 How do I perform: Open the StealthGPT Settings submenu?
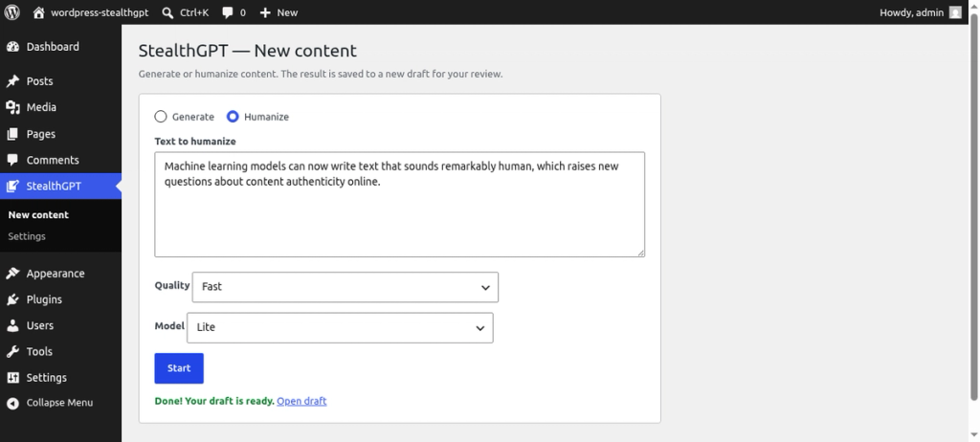[27, 236]
